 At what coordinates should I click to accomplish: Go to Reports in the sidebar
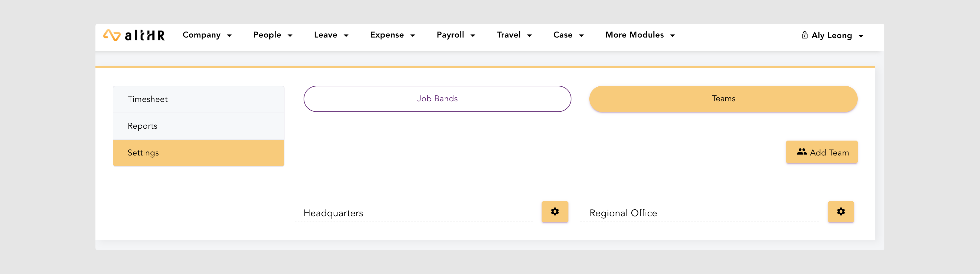(198, 126)
